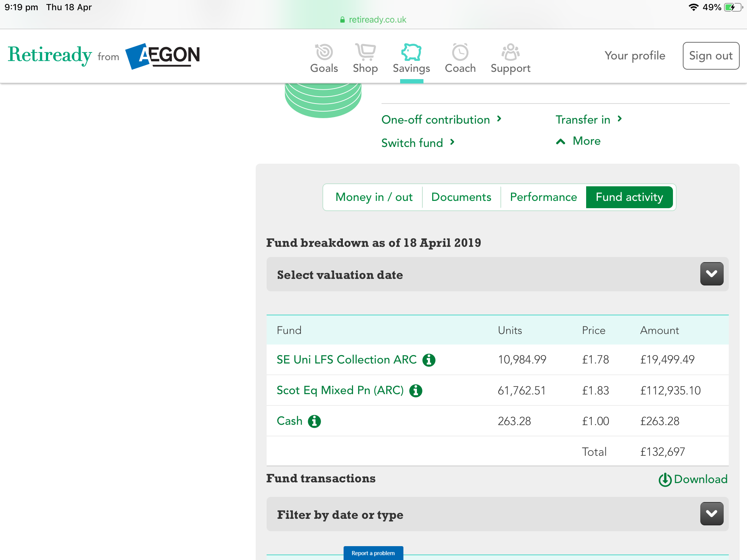Show info icon for Scot Eq Mixed Pn
This screenshot has width=747, height=560.
pyautogui.click(x=416, y=390)
